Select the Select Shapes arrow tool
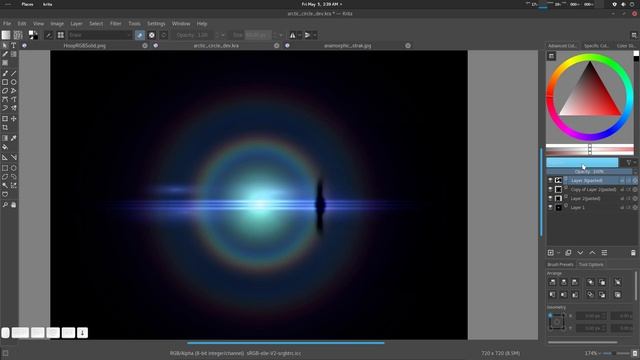640x360 pixels. pyautogui.click(x=5, y=45)
